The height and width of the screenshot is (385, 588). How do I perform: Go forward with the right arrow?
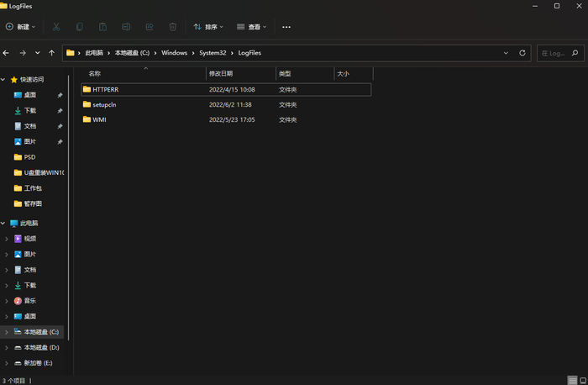click(23, 53)
